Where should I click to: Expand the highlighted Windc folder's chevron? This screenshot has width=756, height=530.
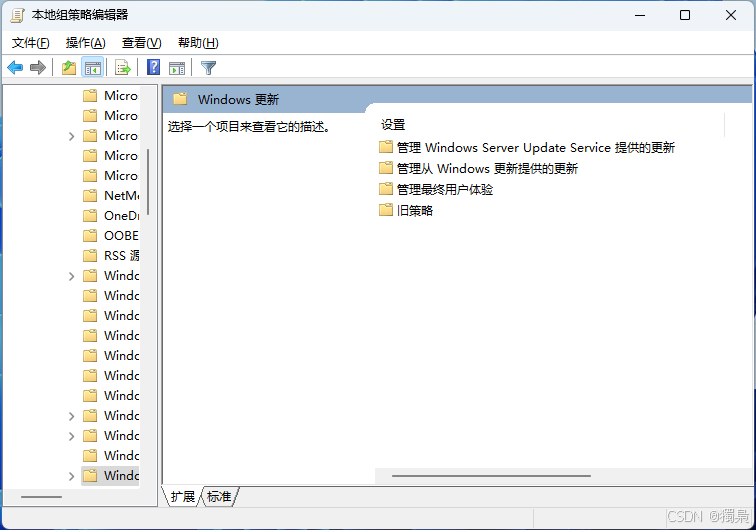71,476
